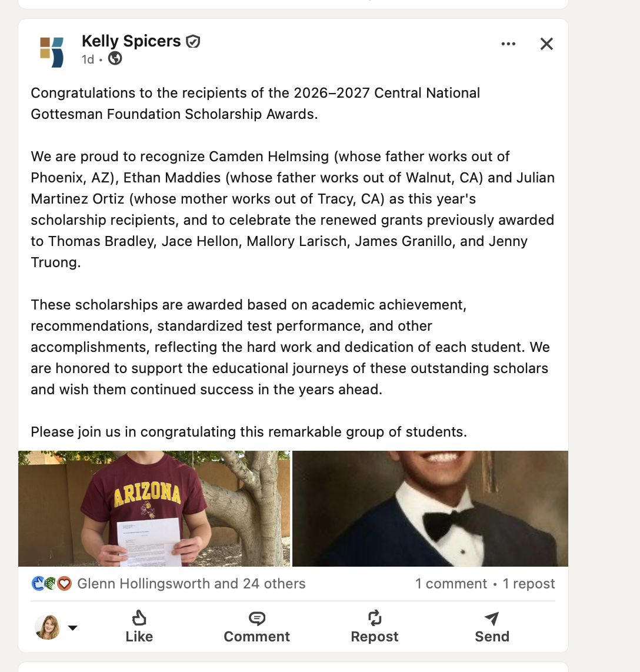Click the paper plane Send icon
This screenshot has width=640, height=672.
click(x=492, y=618)
